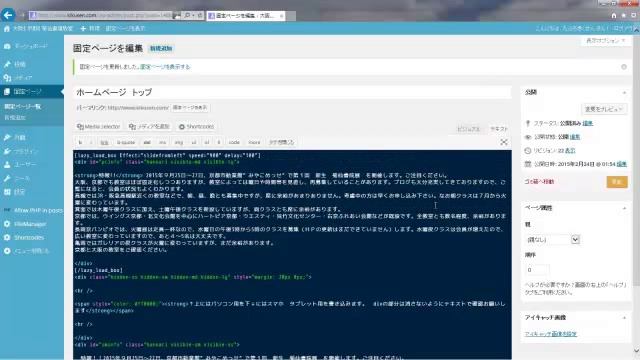
Task: Open the 固定ページ一覧 submenu item
Action: (x=22, y=107)
